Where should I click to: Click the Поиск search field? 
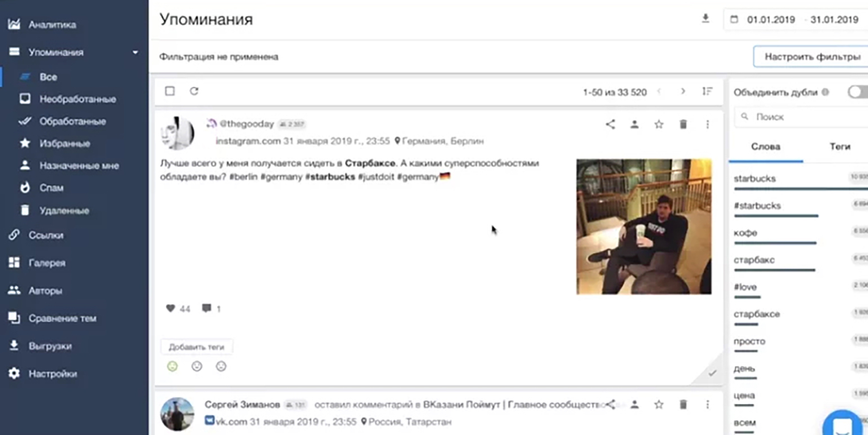[x=803, y=117]
